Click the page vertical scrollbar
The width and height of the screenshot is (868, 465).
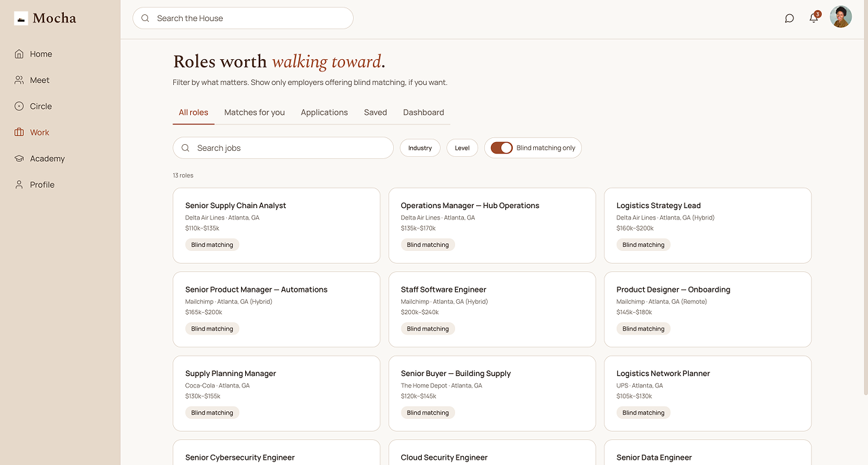[x=865, y=197]
